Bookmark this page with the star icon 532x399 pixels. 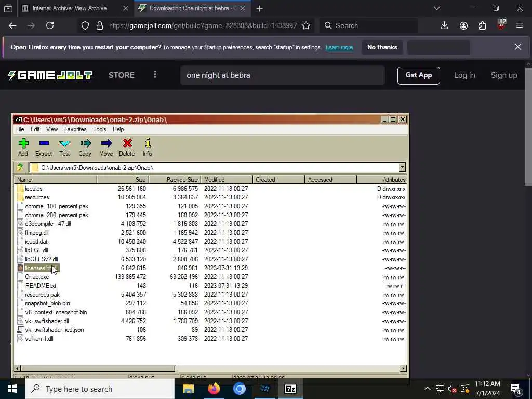[x=306, y=25]
